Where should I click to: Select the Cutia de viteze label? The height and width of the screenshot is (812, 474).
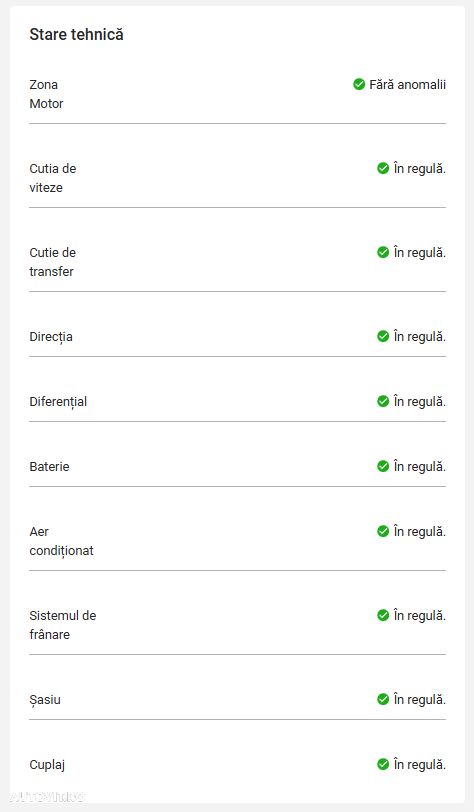pyautogui.click(x=53, y=178)
